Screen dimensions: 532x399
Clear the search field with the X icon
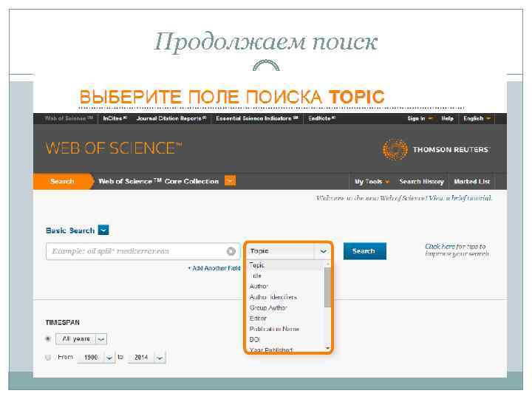pos(231,251)
